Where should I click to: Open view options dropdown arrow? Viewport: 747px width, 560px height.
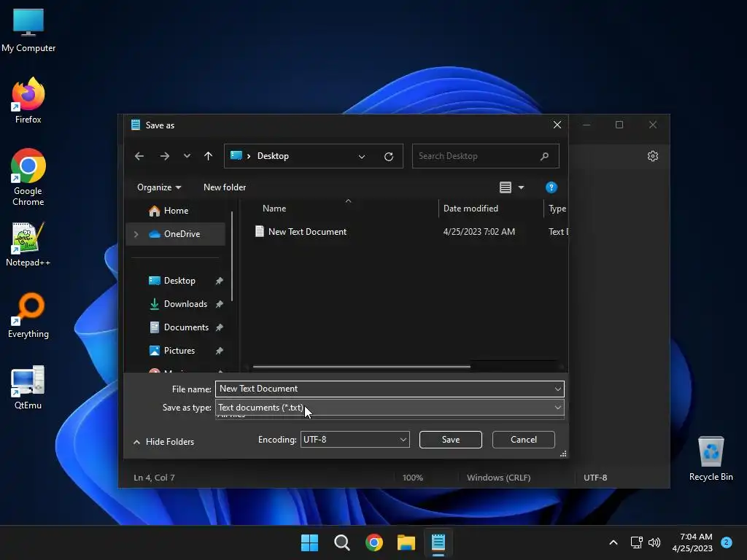(x=521, y=187)
